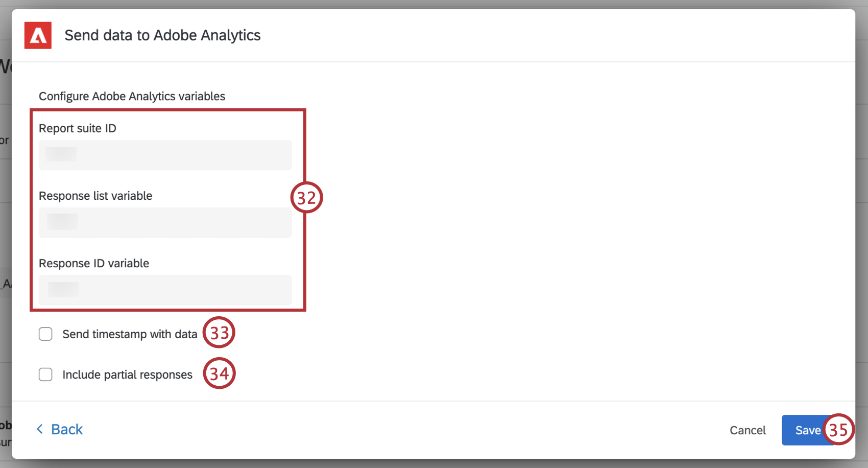Click inside the Report suite ID field
868x468 pixels.
tap(164, 155)
